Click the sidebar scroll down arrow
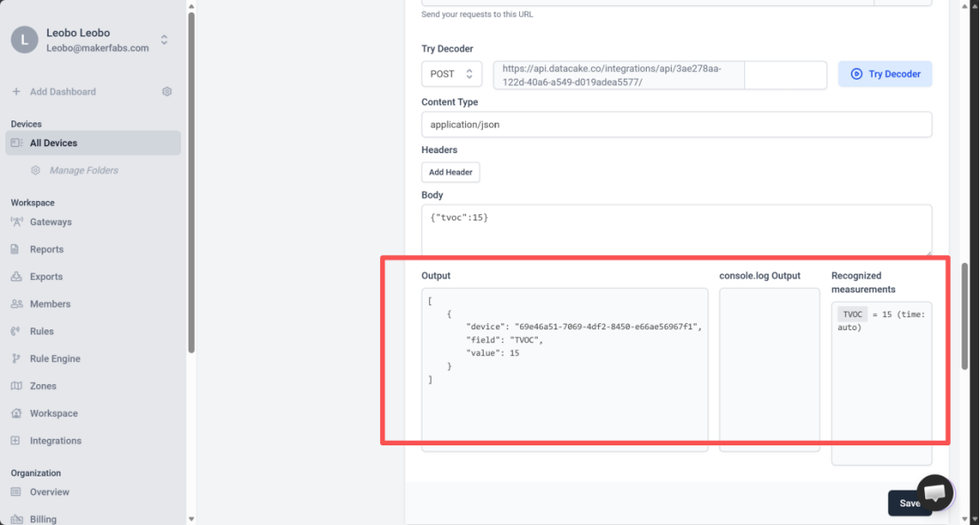The image size is (980, 525). 191,520
